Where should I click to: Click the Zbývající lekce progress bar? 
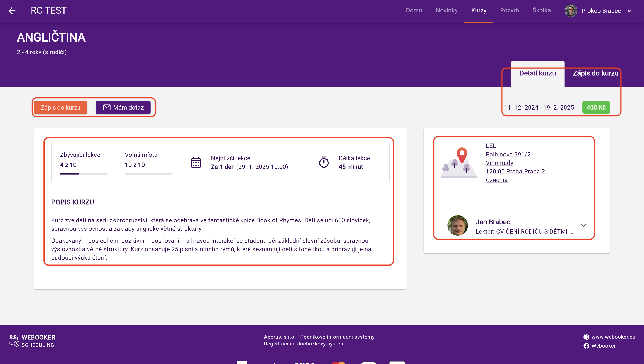(83, 174)
